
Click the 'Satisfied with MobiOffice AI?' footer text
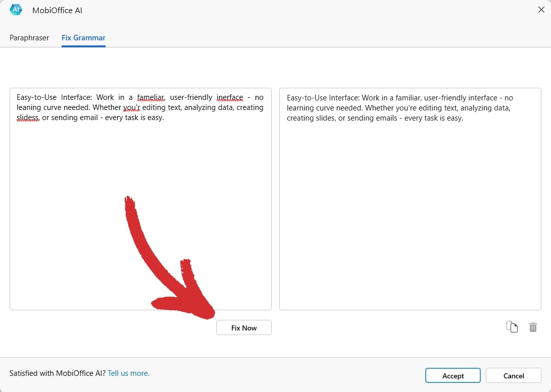tap(58, 373)
